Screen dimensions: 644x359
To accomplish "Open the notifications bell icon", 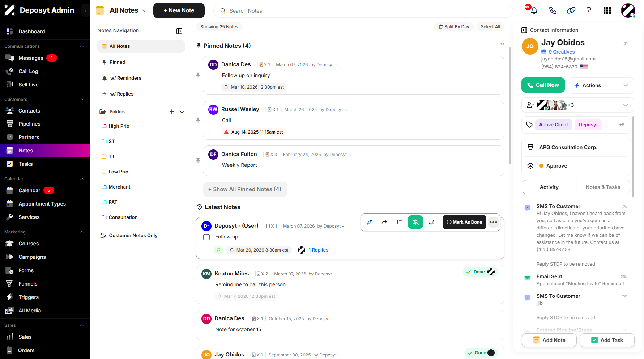I will click(x=534, y=10).
